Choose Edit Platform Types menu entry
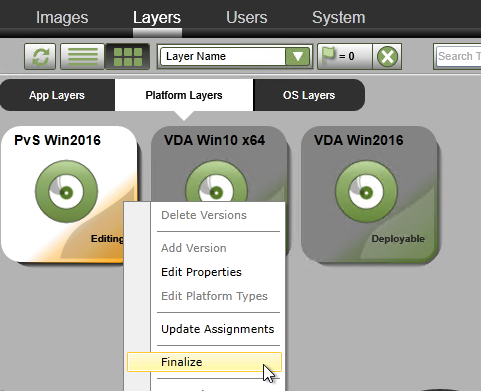The image size is (481, 391). 214,296
